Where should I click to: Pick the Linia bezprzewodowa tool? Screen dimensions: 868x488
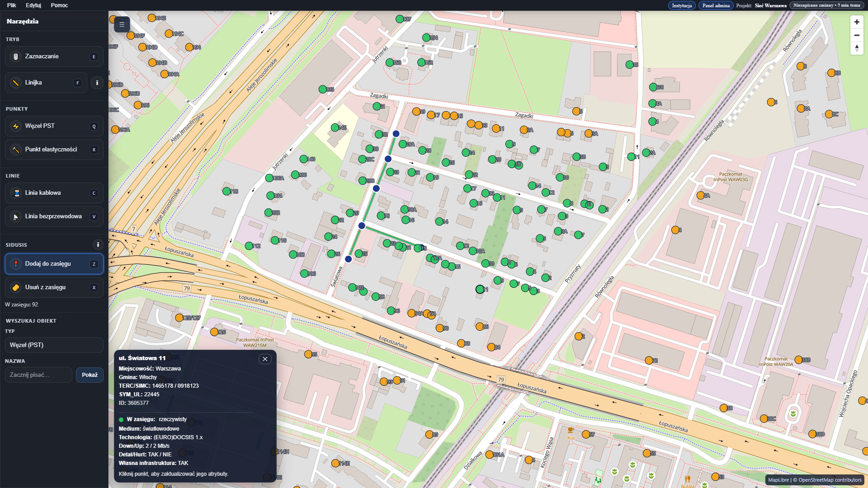coord(54,216)
